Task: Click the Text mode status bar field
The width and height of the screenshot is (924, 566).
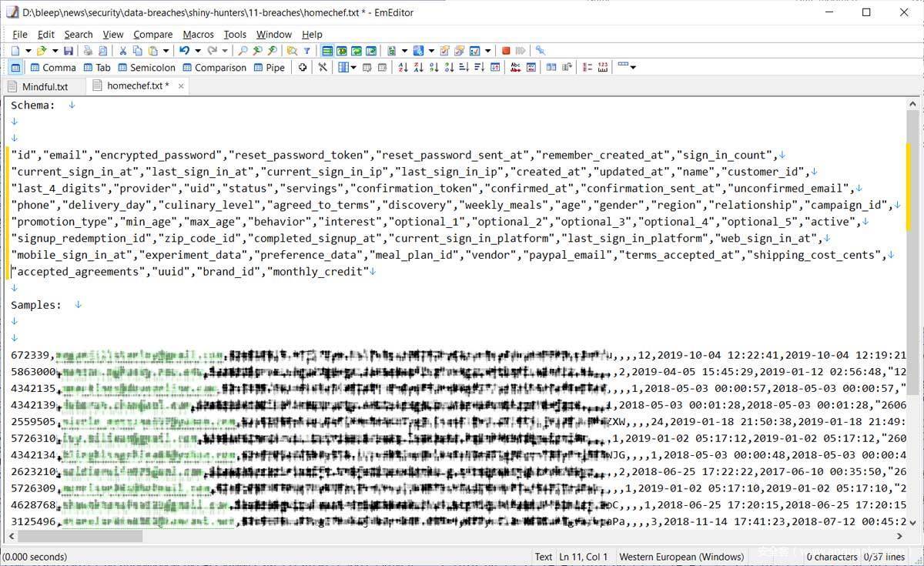Action: (544, 557)
